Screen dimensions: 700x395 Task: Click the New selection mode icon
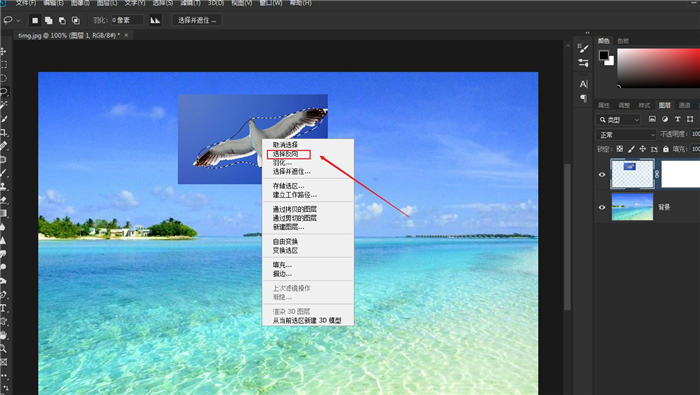pyautogui.click(x=35, y=20)
